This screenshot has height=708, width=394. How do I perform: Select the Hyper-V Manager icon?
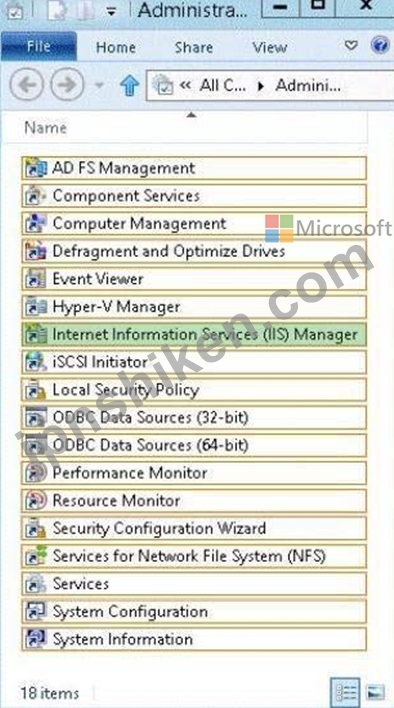coord(35,307)
